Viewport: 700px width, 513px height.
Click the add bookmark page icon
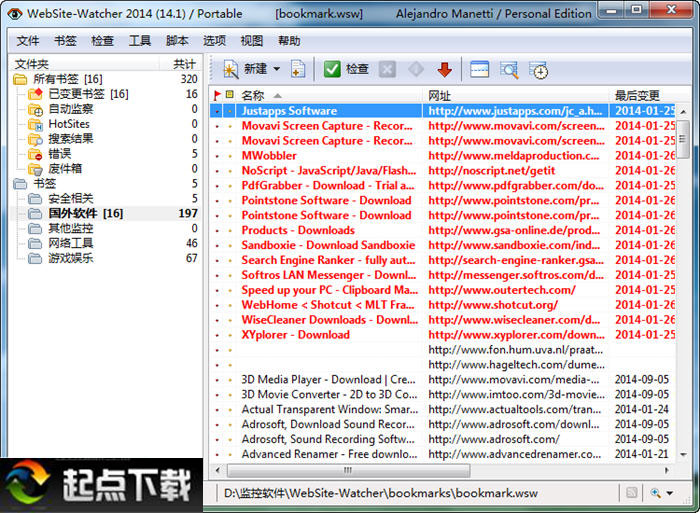[298, 69]
